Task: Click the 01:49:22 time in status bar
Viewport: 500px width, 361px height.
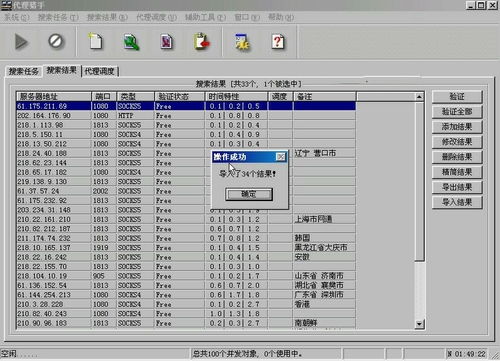Action: point(470,354)
